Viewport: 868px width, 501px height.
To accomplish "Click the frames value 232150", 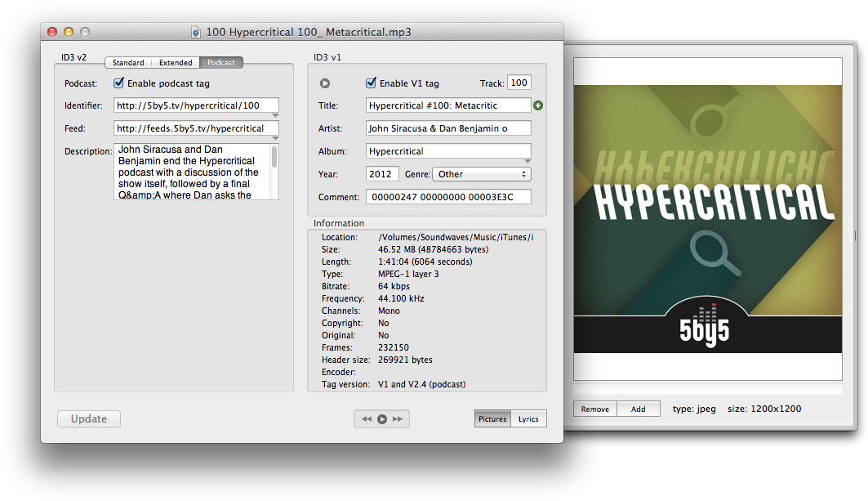I will [394, 347].
